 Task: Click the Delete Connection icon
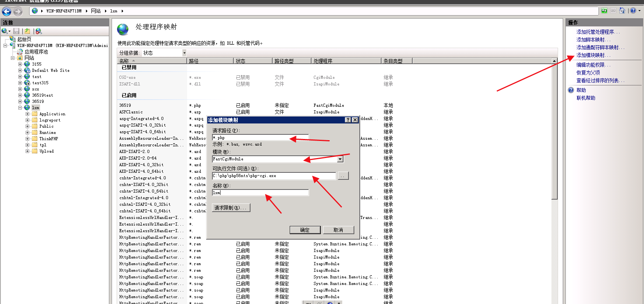[38, 31]
